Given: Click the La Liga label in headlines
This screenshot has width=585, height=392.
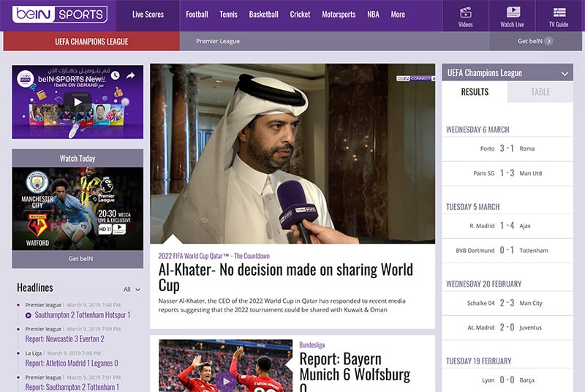Looking at the screenshot, I should pyautogui.click(x=33, y=353).
